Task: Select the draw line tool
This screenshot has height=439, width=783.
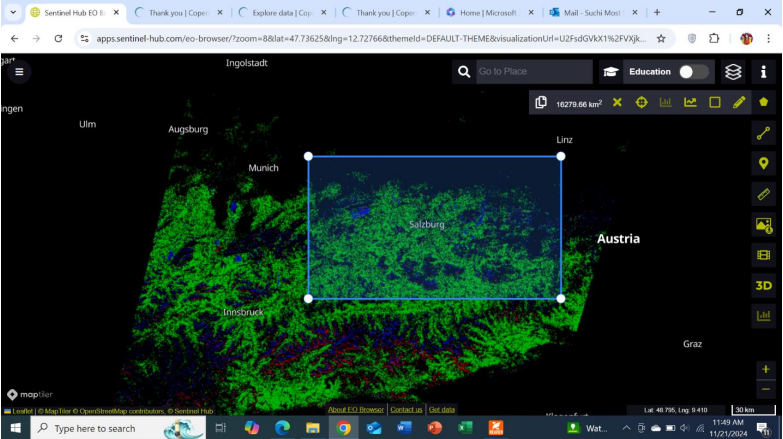Action: point(764,133)
